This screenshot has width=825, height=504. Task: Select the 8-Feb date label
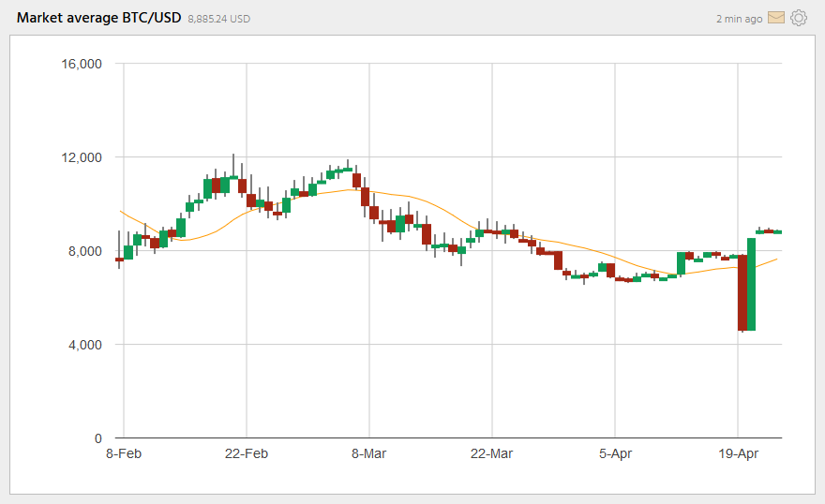(123, 453)
